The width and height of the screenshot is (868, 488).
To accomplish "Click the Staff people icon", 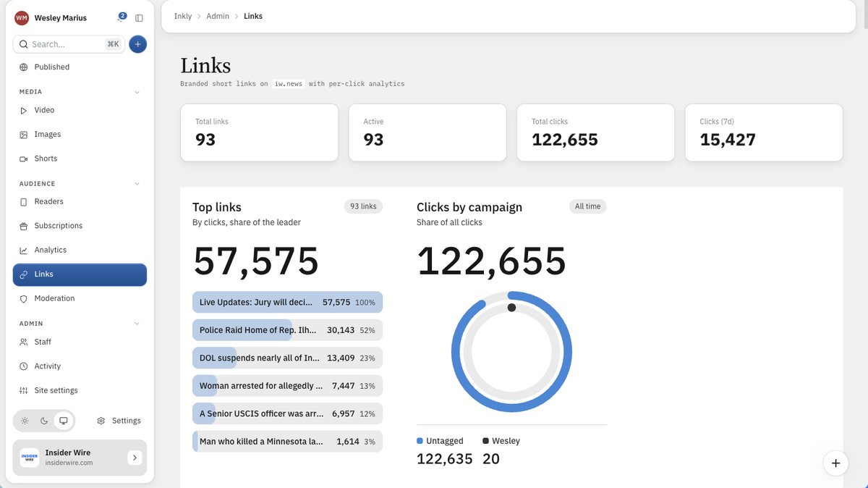I will [x=24, y=342].
